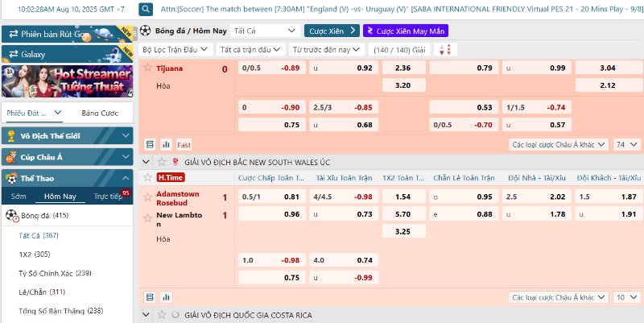Click the score table icon beside Fast
The height and width of the screenshot is (323, 644).
coord(150,144)
